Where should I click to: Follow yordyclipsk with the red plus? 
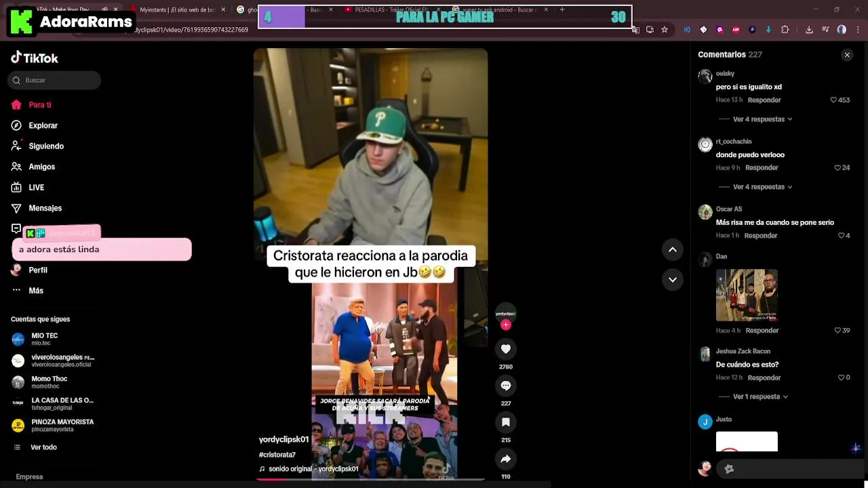tap(506, 325)
